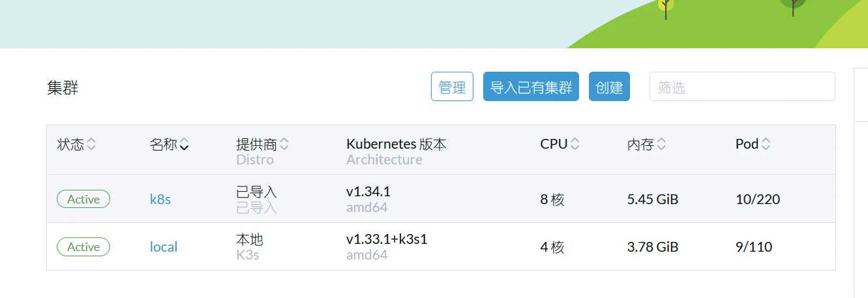This screenshot has width=868, height=298.
Task: Select the v1.34.1 version cell
Action: point(368,192)
